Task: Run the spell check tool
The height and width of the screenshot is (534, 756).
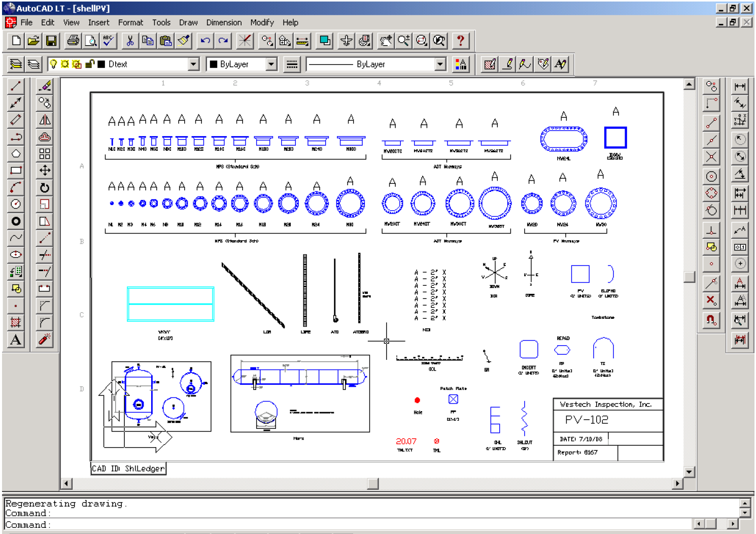Action: tap(107, 41)
